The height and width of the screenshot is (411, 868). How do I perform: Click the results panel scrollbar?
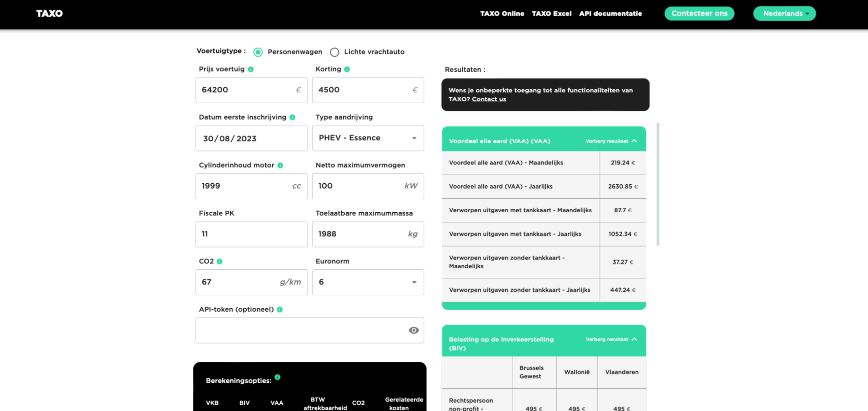pos(658,184)
